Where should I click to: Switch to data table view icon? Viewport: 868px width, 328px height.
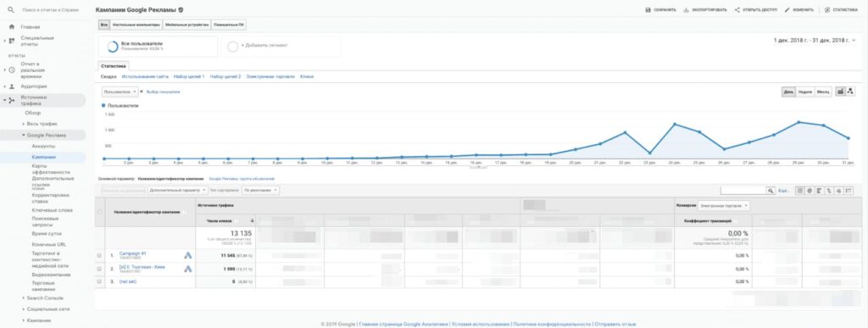[800, 190]
